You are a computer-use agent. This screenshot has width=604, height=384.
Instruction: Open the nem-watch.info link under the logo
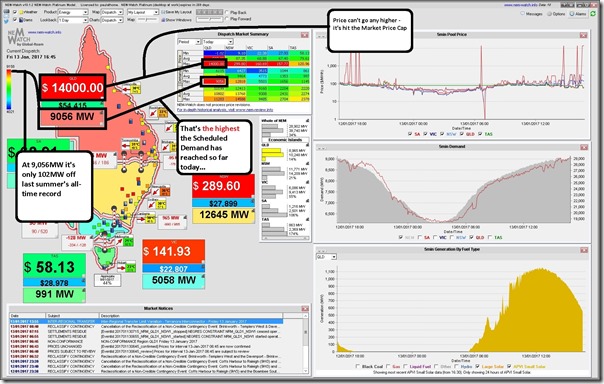point(44,32)
